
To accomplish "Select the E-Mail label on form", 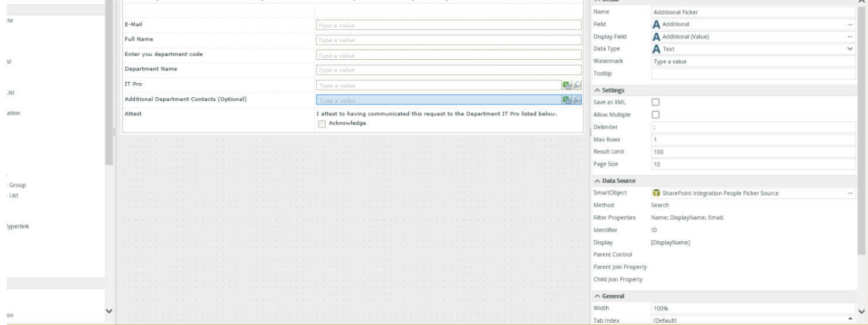I will click(x=134, y=25).
